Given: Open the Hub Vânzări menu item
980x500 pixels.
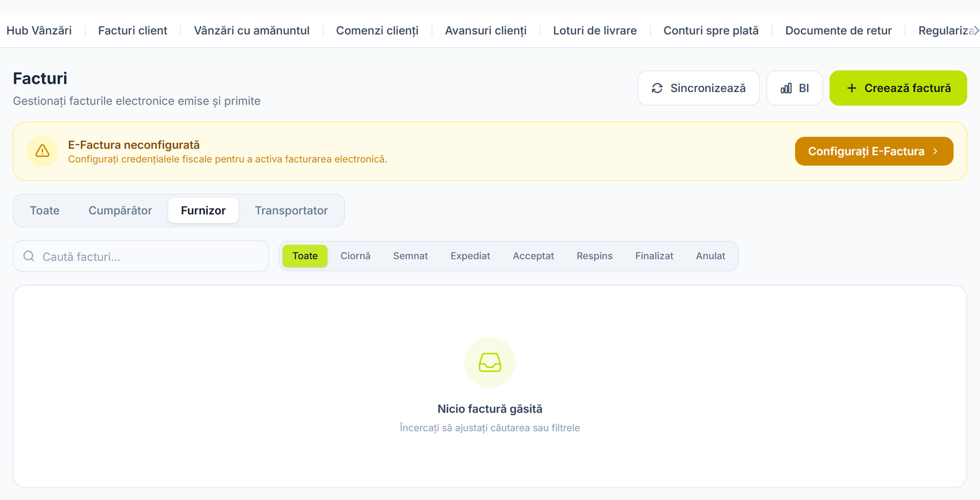Looking at the screenshot, I should coord(39,30).
